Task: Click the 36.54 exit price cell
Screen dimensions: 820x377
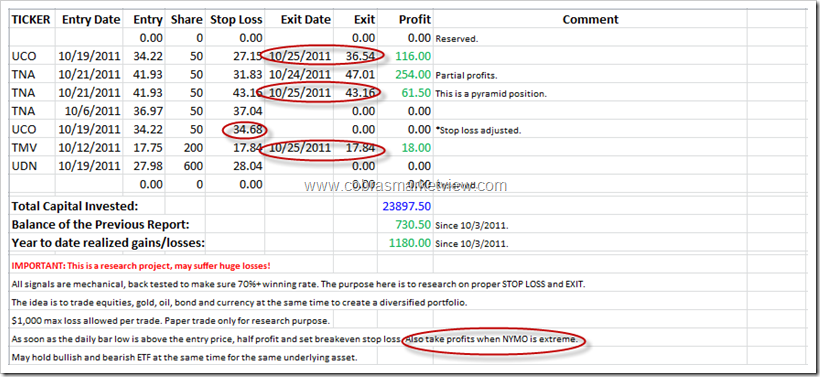Action: [x=359, y=56]
